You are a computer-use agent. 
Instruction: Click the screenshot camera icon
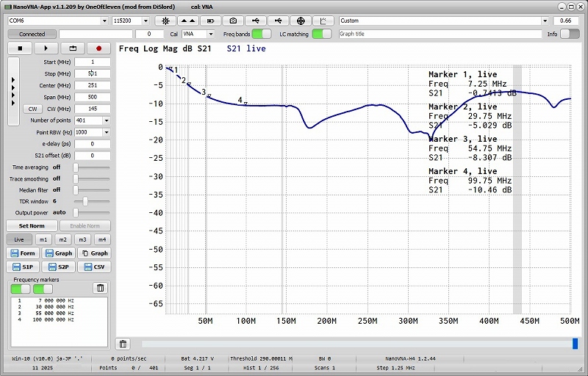[234, 21]
